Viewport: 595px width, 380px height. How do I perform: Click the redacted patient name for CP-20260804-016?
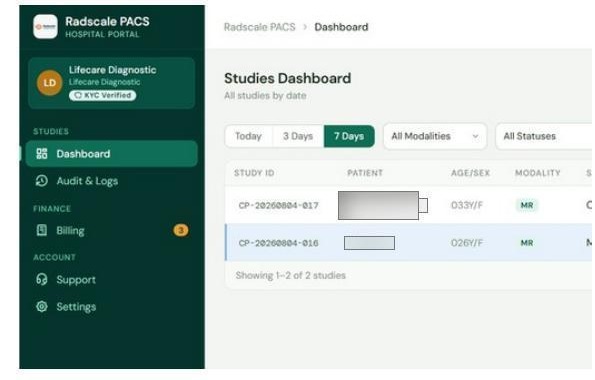click(x=369, y=243)
